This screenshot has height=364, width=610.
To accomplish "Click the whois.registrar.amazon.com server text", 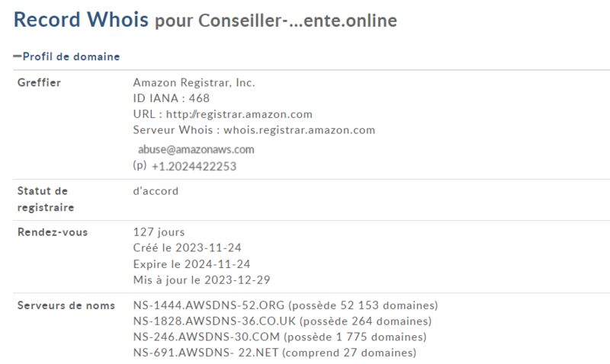I will coord(299,129).
